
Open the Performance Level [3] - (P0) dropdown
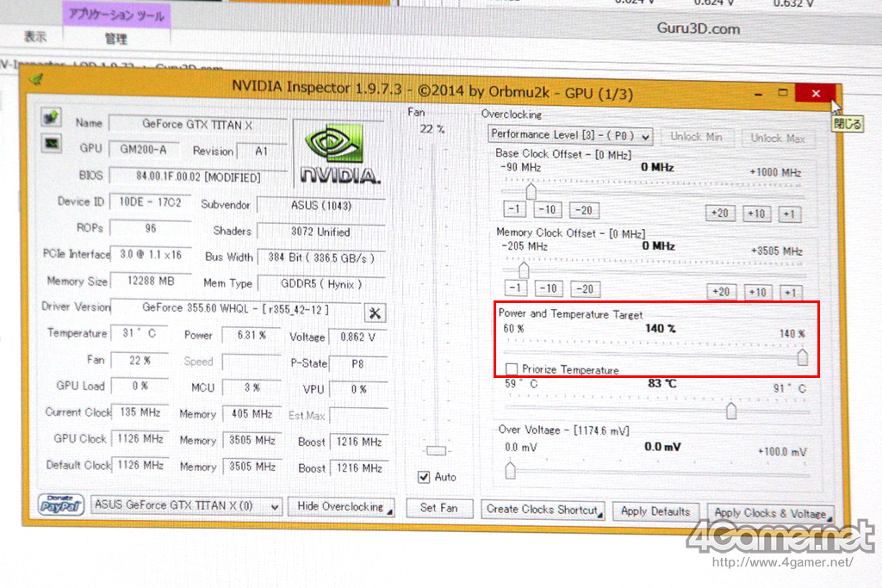(570, 135)
